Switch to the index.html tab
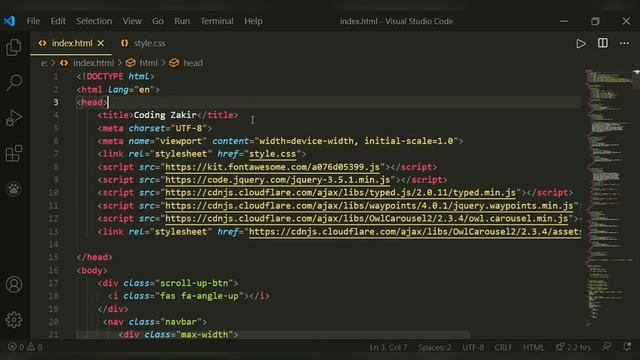640x360 pixels. tap(72, 43)
